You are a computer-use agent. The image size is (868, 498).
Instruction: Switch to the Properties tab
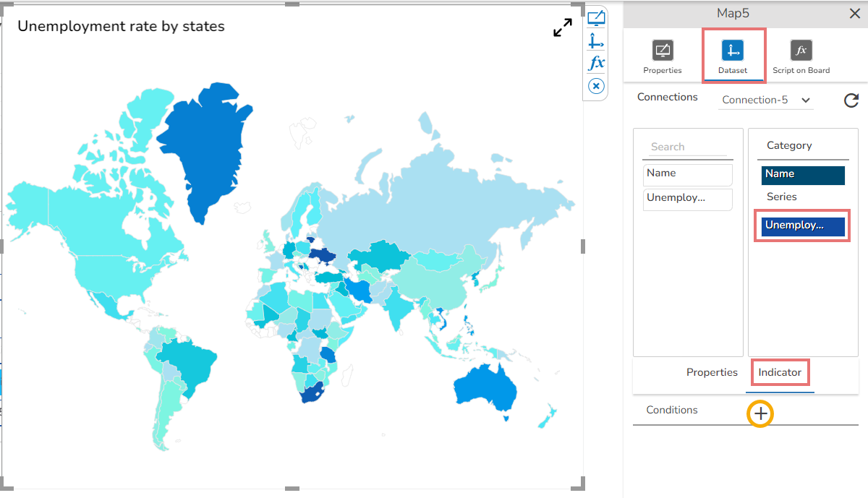712,372
